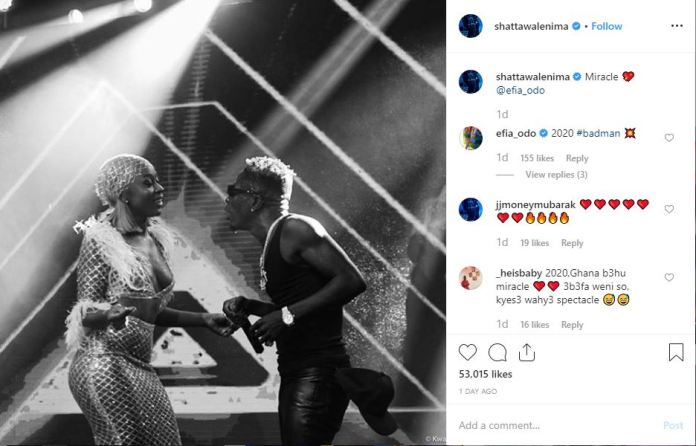This screenshot has width=696, height=446.
Task: Open the #badman hashtag
Action: point(598,133)
